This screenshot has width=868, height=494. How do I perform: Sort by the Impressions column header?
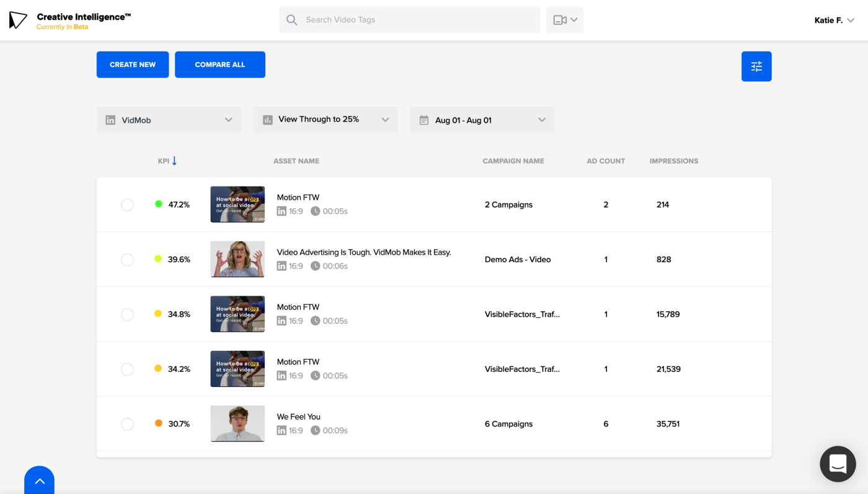tap(673, 161)
